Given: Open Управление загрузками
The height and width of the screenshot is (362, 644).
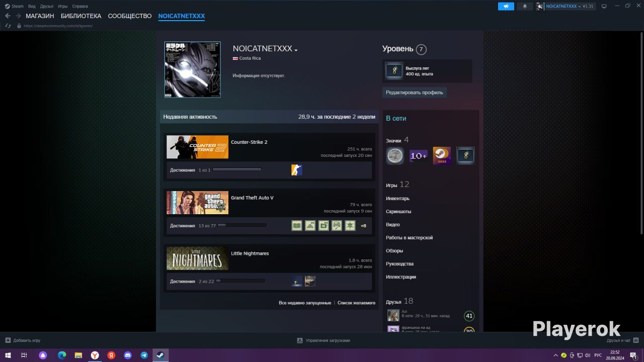Looking at the screenshot, I should coord(324,340).
